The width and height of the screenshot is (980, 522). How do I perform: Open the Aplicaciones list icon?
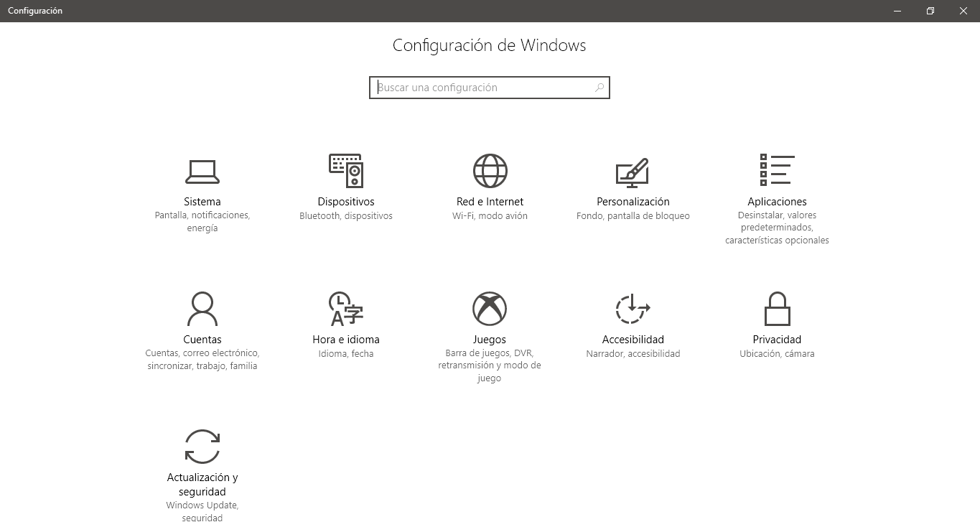tap(777, 170)
